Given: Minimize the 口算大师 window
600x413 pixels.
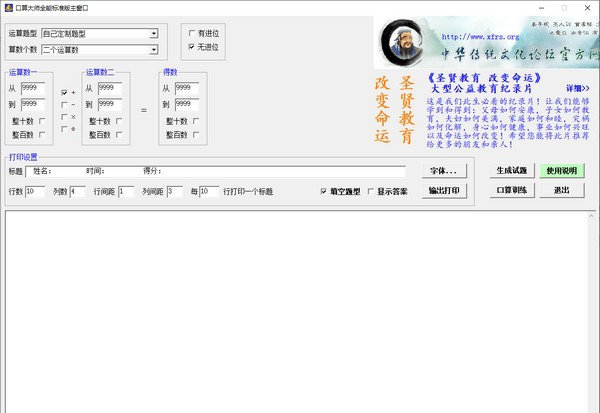Looking at the screenshot, I should pos(541,8).
